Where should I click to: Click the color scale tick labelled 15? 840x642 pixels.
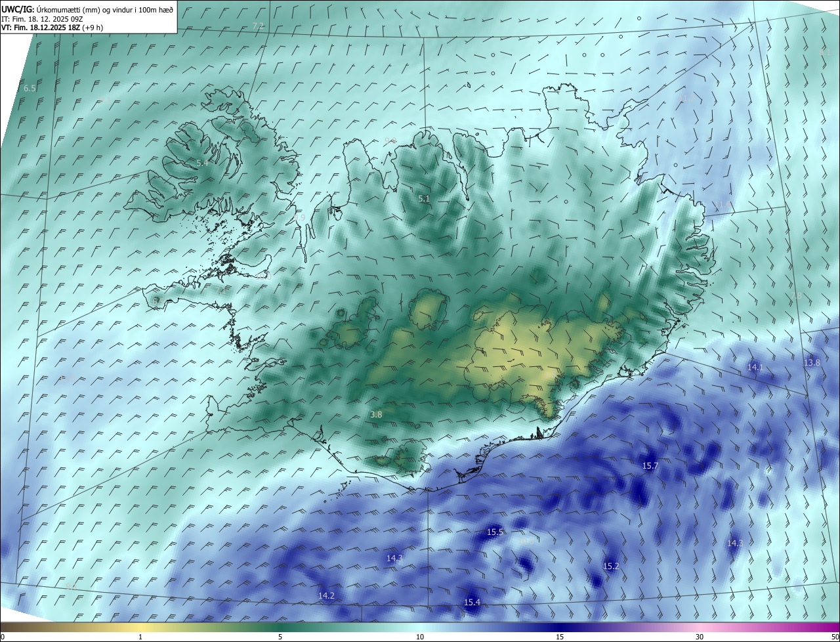(x=560, y=637)
